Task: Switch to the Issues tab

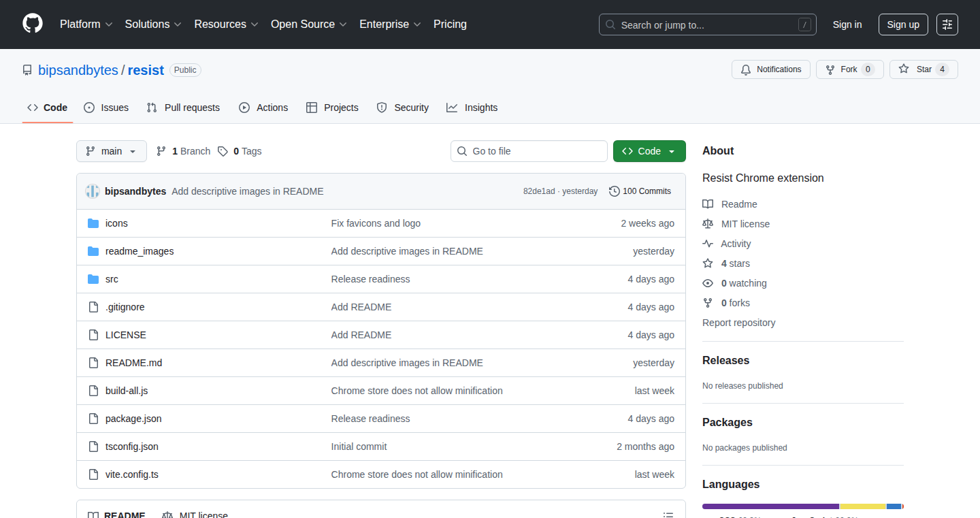Action: tap(106, 108)
